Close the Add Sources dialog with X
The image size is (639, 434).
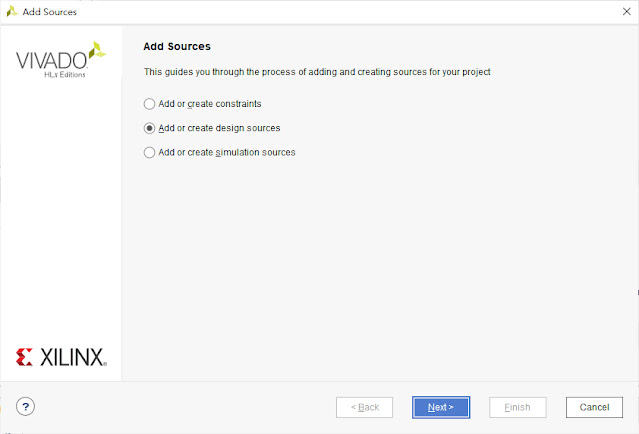[x=627, y=11]
